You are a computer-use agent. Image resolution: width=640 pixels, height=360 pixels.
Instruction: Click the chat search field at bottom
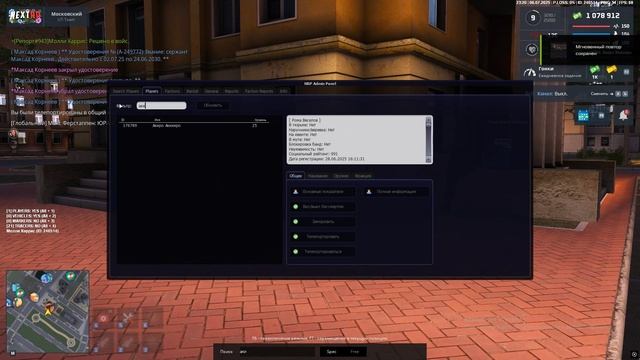276,352
